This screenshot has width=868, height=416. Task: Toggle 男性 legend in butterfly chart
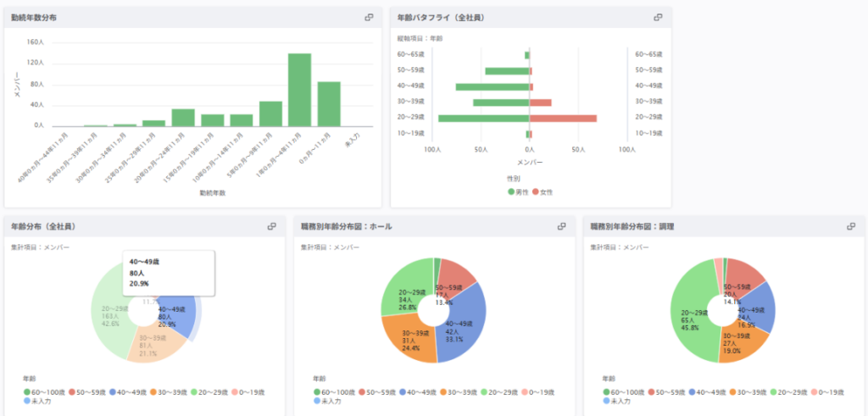518,192
